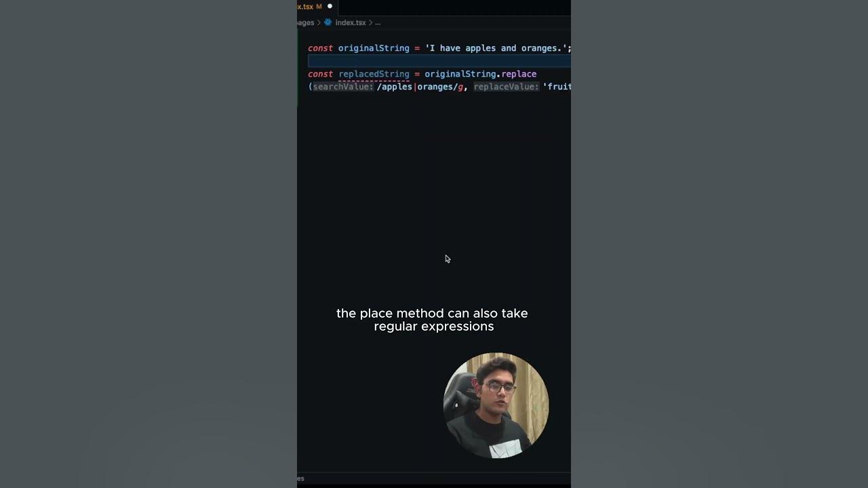Viewport: 868px width, 488px height.
Task: Click the replace method name
Action: (x=519, y=74)
